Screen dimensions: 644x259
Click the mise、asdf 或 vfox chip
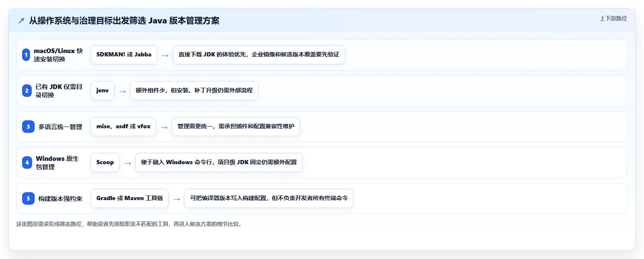tap(123, 127)
